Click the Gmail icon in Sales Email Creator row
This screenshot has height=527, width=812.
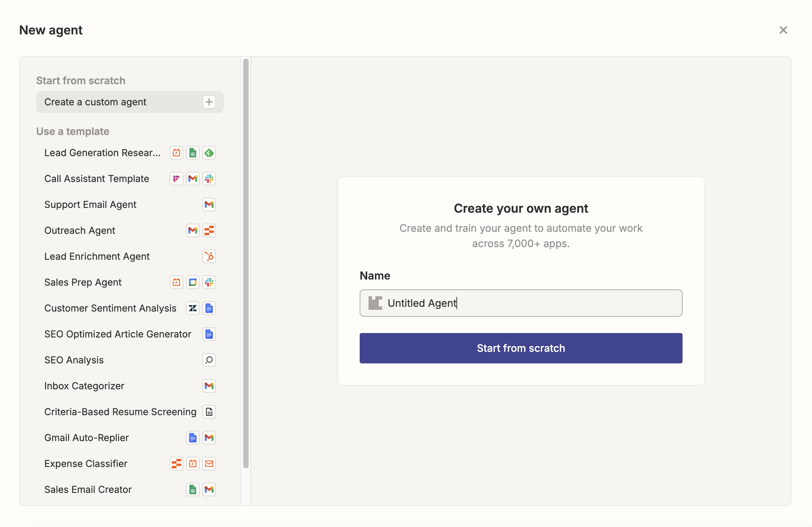(x=209, y=490)
